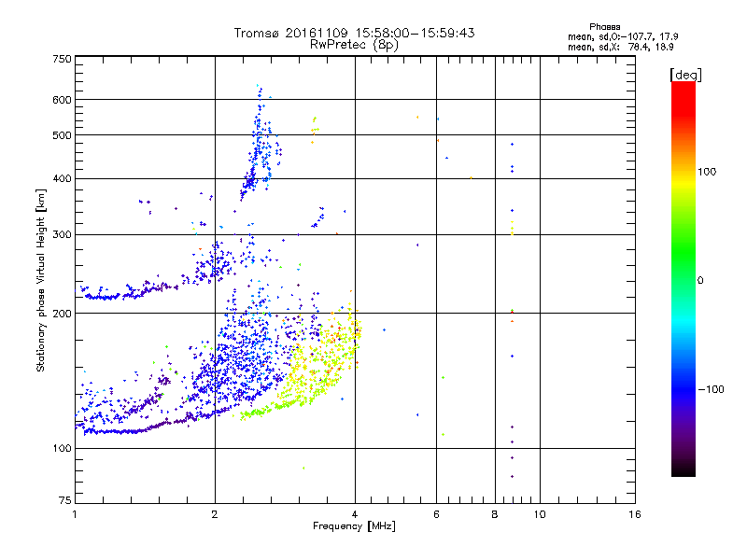Image resolution: width=747 pixels, height=560 pixels.
Task: Click the y-axis label '200'
Action: click(62, 314)
